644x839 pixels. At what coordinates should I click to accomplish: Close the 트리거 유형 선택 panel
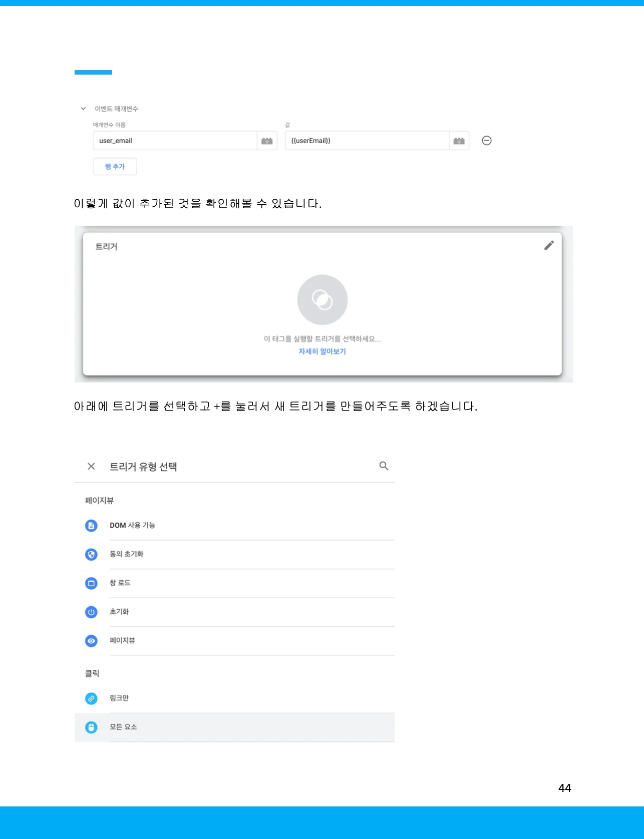click(91, 467)
